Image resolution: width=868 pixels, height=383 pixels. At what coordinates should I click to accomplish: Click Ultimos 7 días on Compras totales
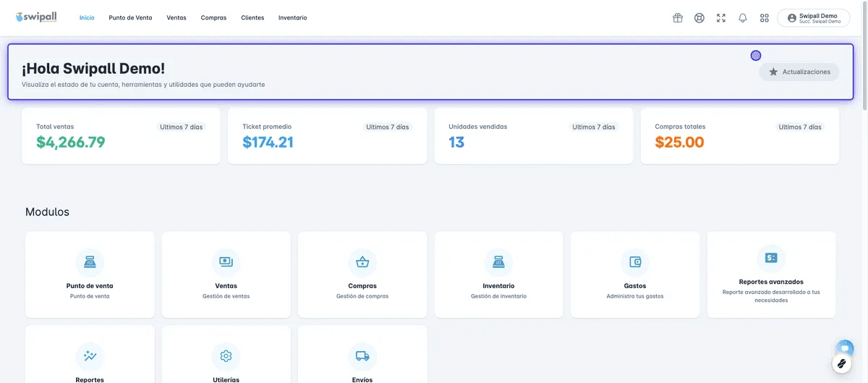800,127
